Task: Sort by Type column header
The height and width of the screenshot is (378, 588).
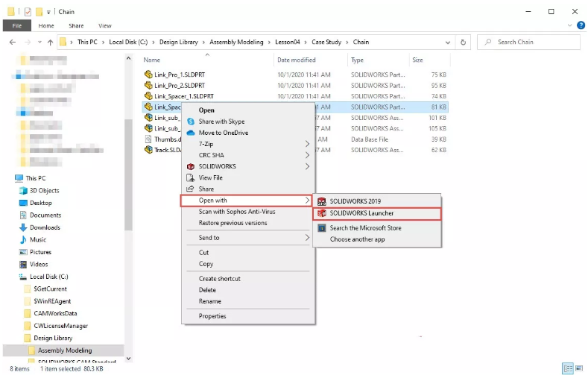Action: point(357,60)
